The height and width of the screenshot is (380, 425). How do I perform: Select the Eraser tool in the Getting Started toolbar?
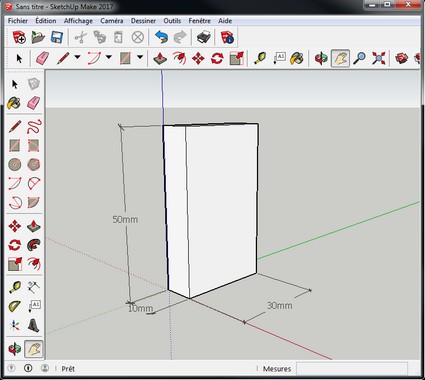pyautogui.click(x=43, y=58)
